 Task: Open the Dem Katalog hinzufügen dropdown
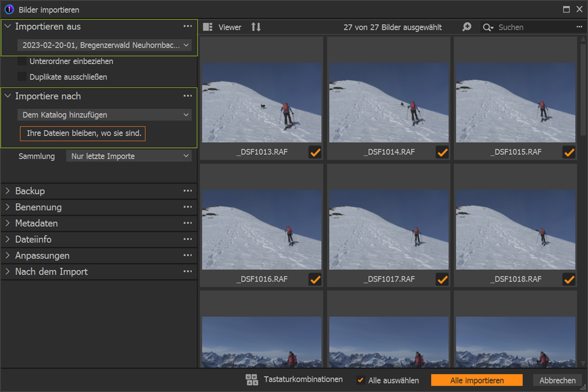tap(105, 115)
